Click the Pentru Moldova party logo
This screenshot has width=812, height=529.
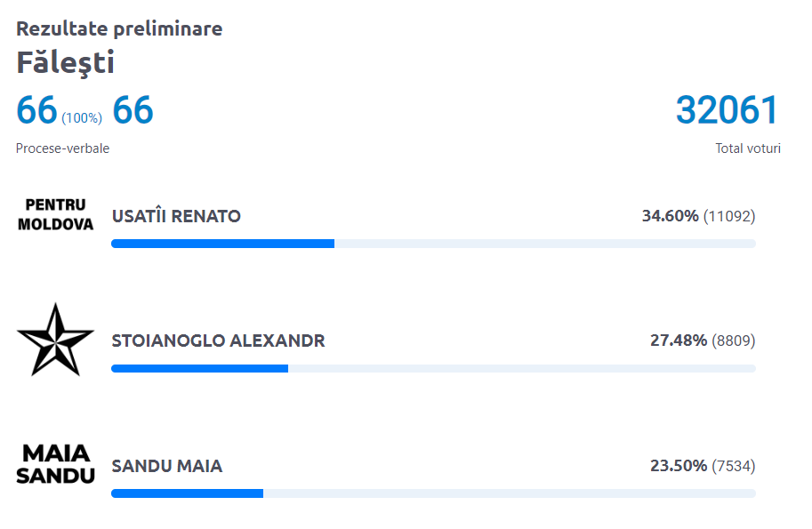coord(55,215)
